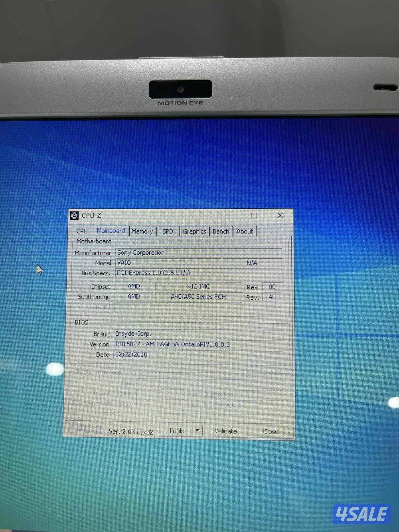399x532 pixels.
Task: Open the Bench tab
Action: click(221, 231)
